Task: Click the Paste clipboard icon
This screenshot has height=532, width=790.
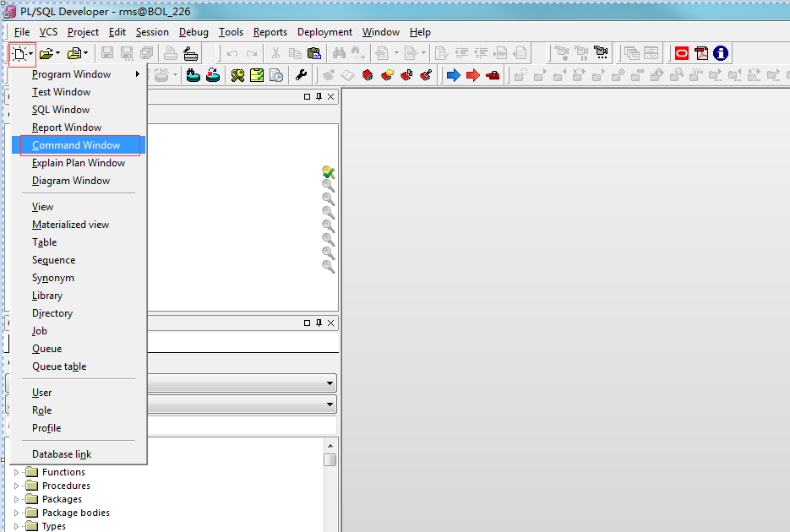Action: (x=313, y=53)
